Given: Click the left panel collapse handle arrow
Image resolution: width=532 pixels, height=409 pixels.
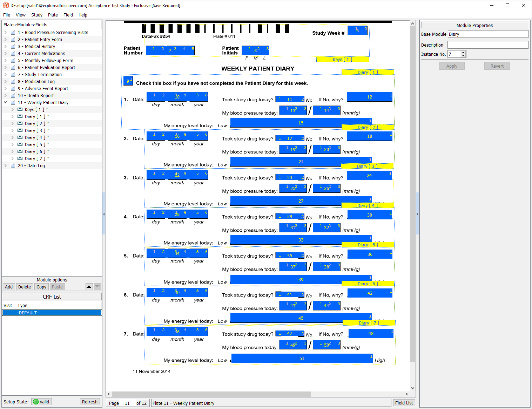Looking at the screenshot, I should [x=104, y=214].
